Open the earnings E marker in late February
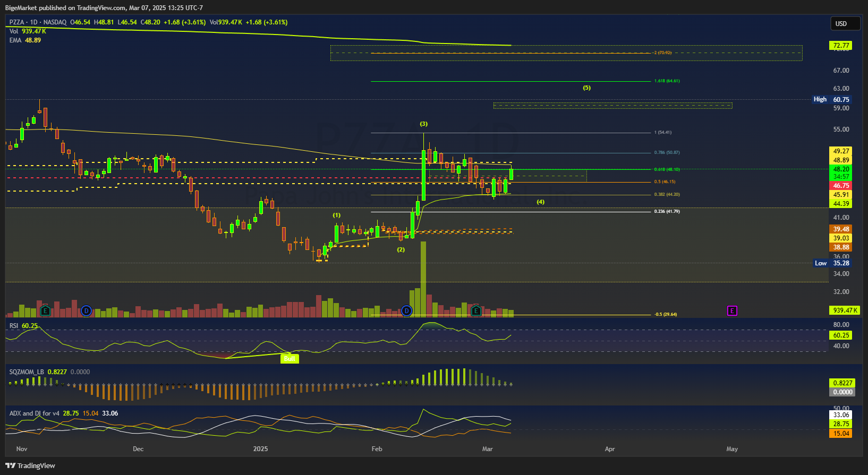Screen dimensions: 868x475 click(x=476, y=311)
